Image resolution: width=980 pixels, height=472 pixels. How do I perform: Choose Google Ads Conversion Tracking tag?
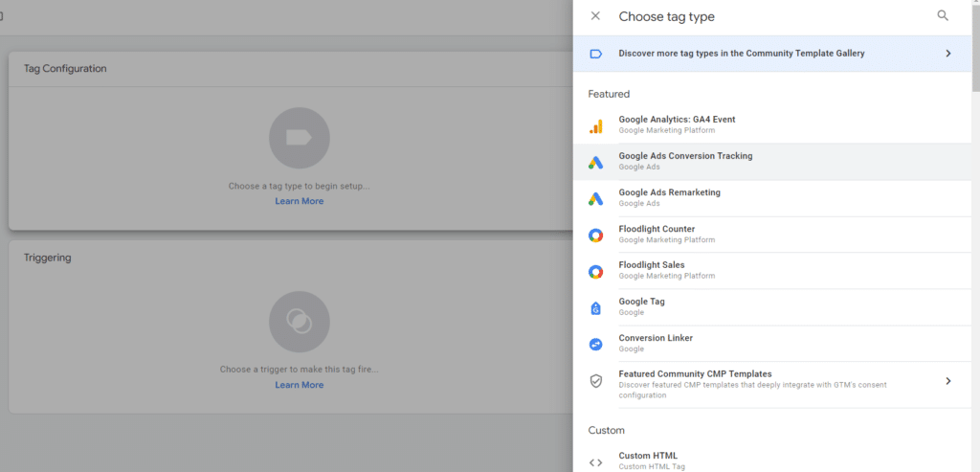772,162
